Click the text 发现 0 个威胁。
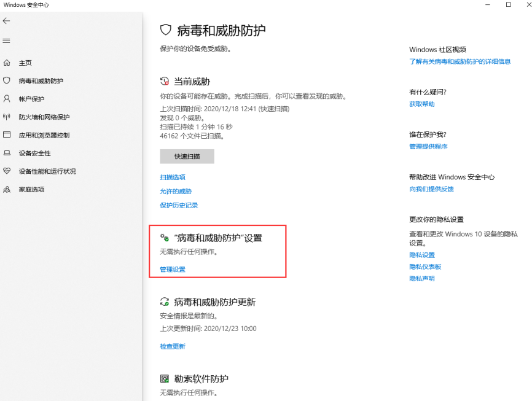This screenshot has height=401, width=532. (182, 118)
